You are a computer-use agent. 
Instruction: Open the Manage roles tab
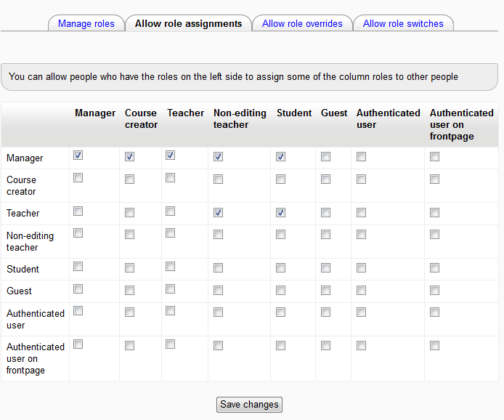click(86, 23)
